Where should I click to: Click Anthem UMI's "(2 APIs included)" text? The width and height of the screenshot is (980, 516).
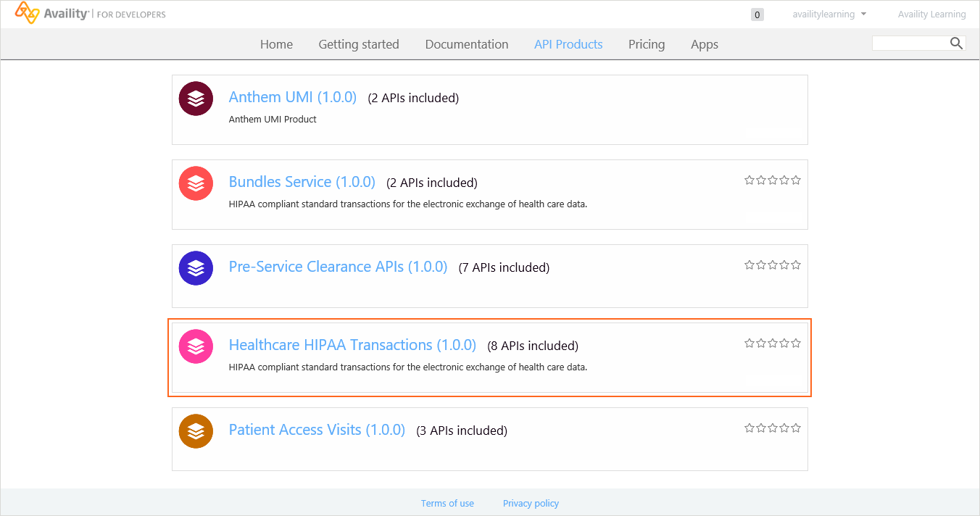tap(413, 99)
